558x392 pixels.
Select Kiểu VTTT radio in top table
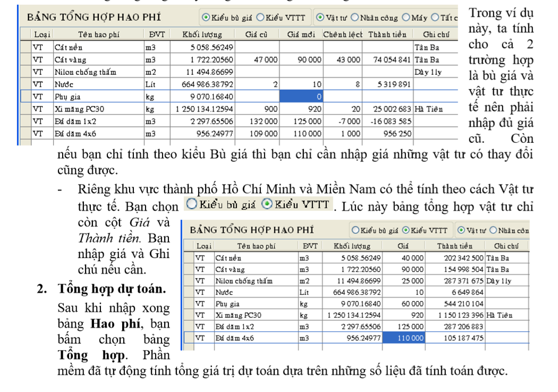260,18
